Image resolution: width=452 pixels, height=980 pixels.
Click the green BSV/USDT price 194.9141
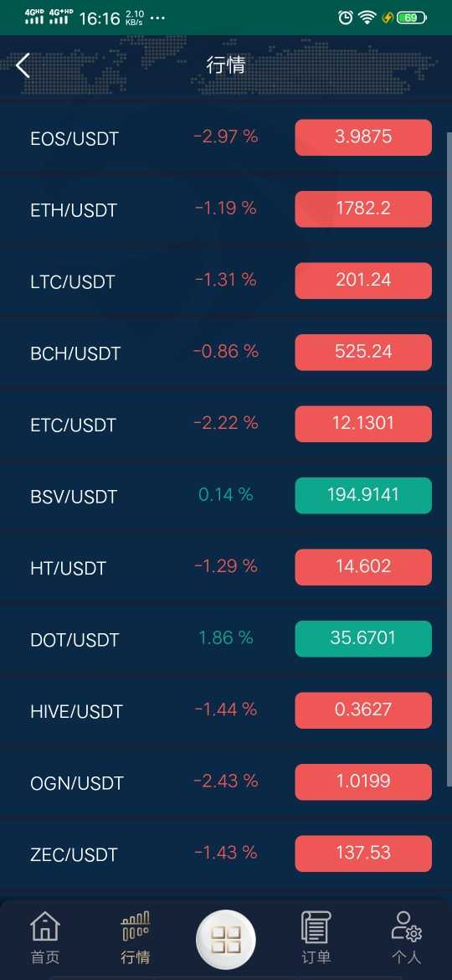tap(363, 495)
